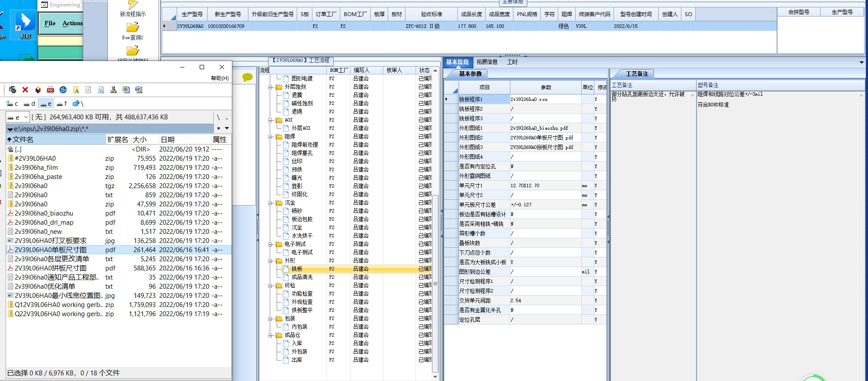Select the 水洗烘干 process step
Screen dimensions: 868x381
point(302,236)
